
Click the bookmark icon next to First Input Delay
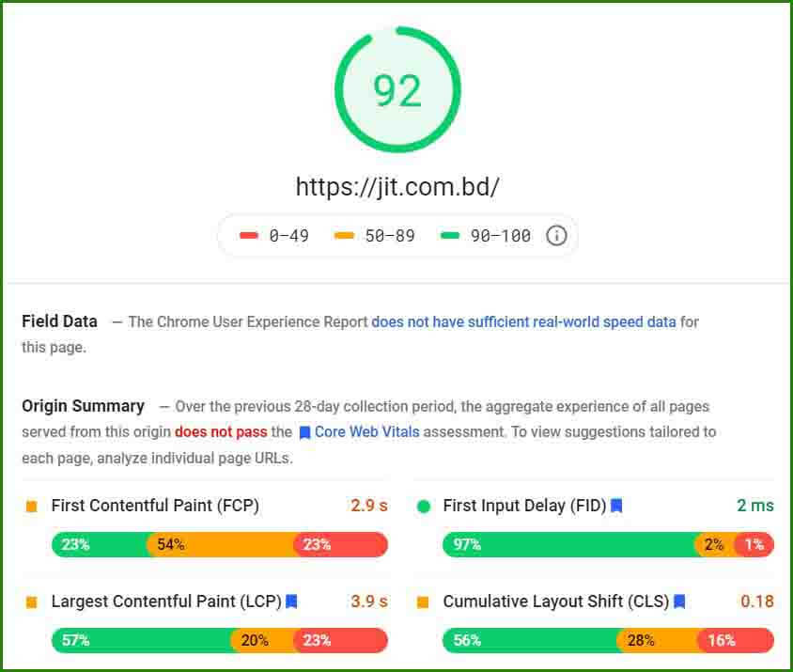coord(616,506)
